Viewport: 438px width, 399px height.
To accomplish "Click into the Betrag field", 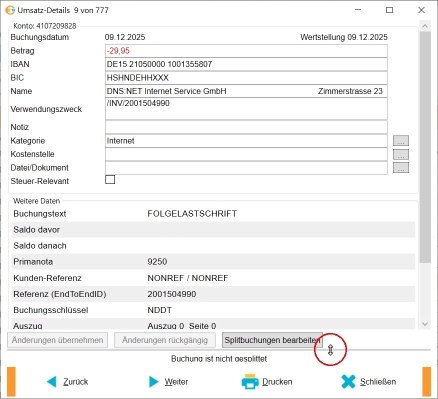I will point(246,51).
